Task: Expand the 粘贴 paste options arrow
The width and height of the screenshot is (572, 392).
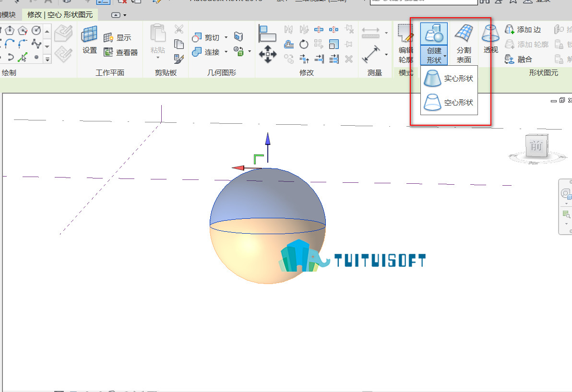Action: click(x=158, y=57)
